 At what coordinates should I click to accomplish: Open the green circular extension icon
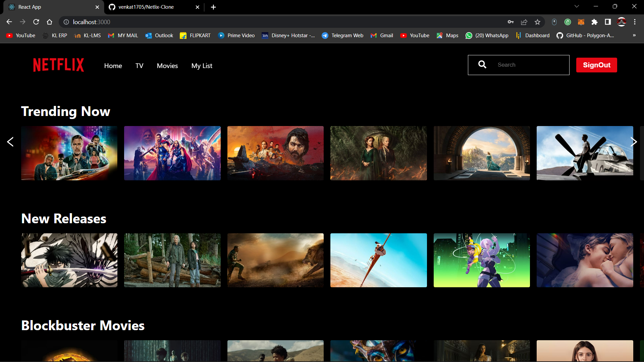(568, 22)
